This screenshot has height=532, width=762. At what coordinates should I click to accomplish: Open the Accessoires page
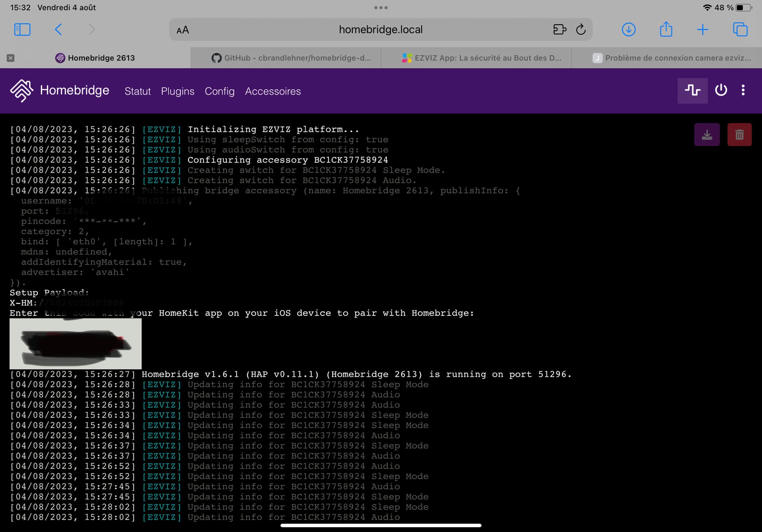point(273,91)
